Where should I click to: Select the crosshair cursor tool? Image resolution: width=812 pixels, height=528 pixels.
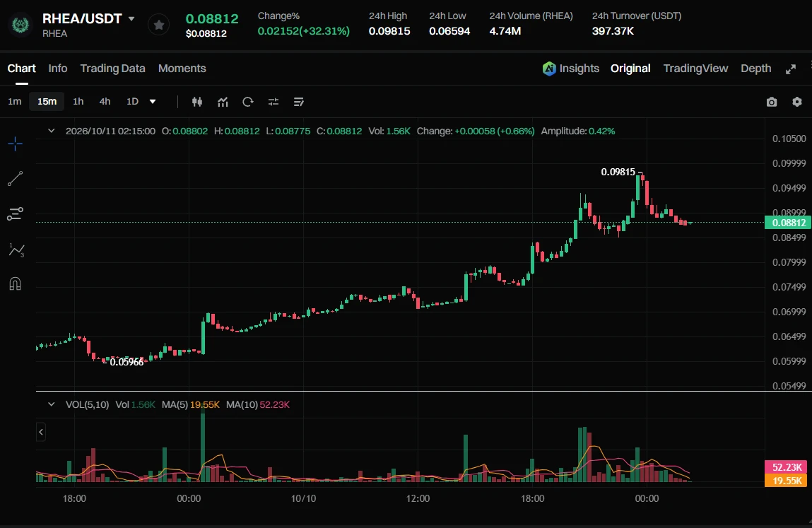pos(15,143)
